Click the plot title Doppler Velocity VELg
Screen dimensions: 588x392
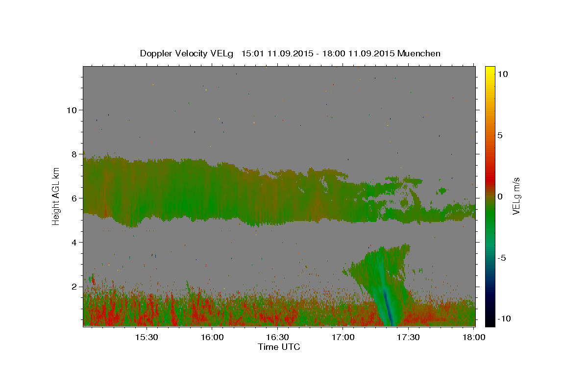pyautogui.click(x=290, y=53)
